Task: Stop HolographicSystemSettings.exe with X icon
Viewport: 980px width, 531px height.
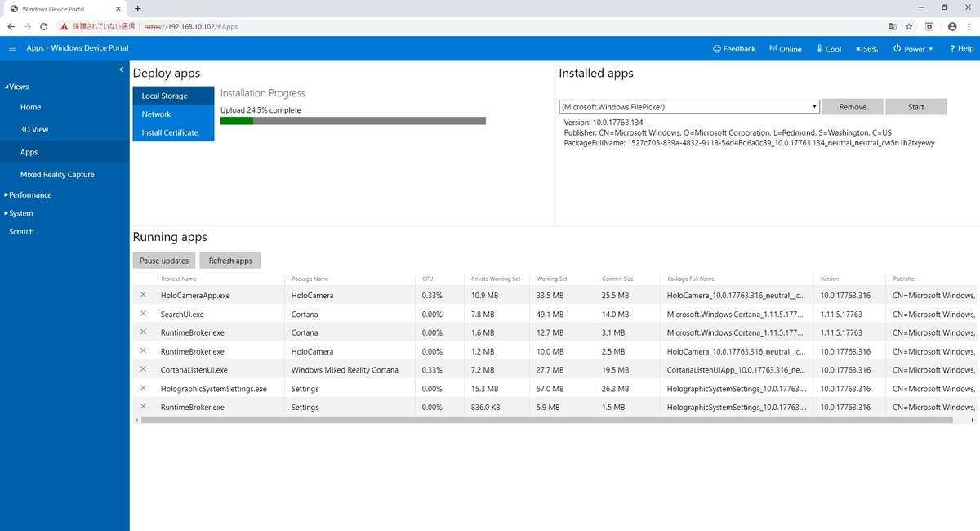Action: 143,388
